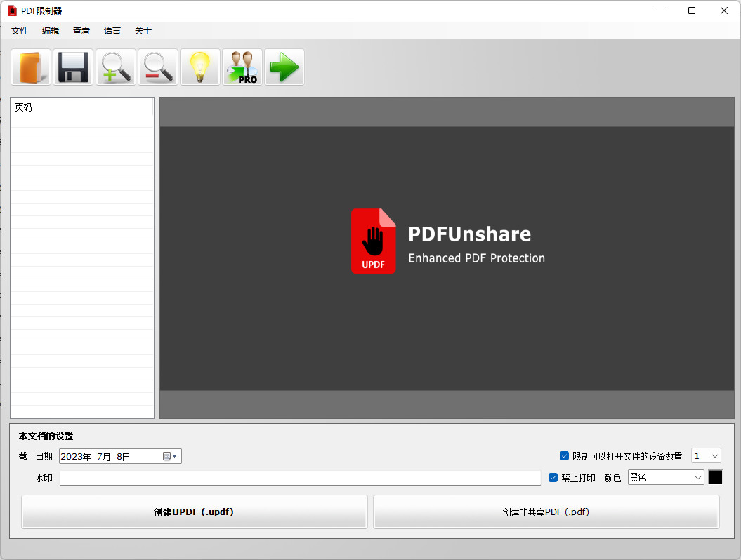Open the 查看 menu
Viewport: 741px width, 560px height.
tap(81, 31)
